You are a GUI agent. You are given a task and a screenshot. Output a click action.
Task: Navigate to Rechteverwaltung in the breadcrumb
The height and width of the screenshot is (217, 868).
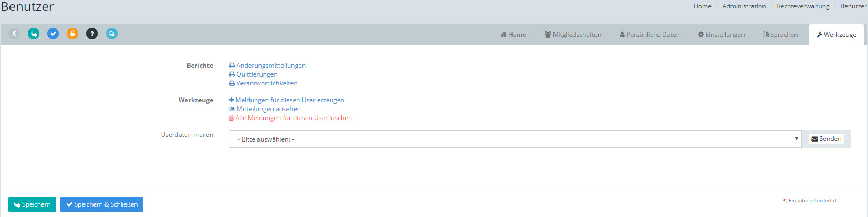click(803, 6)
